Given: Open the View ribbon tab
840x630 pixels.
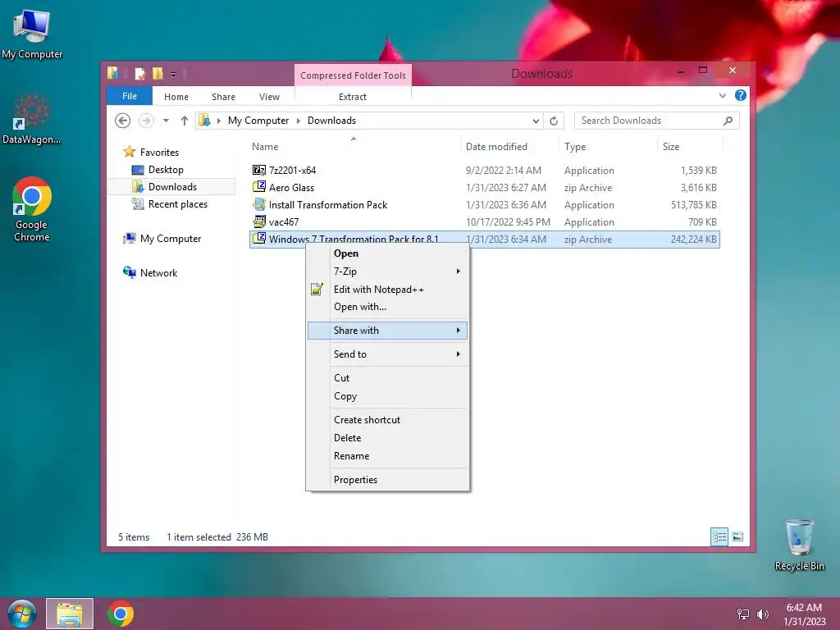Looking at the screenshot, I should click(269, 97).
